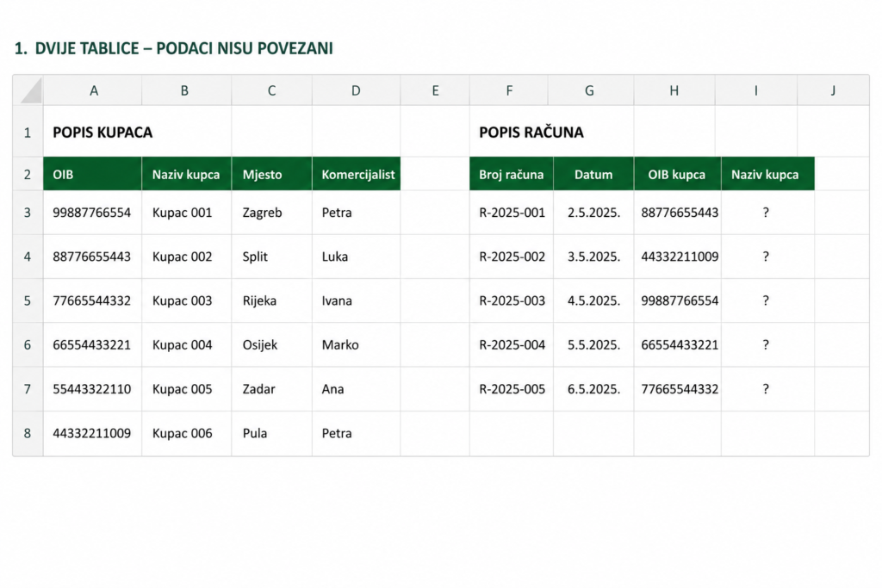The width and height of the screenshot is (882, 588).
Task: Select cell with OIB 44332211009 in column A
Action: click(x=93, y=433)
